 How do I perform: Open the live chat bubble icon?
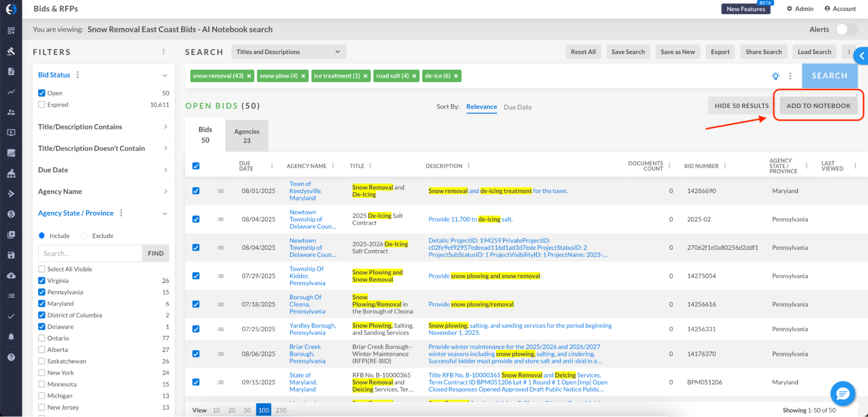842,394
